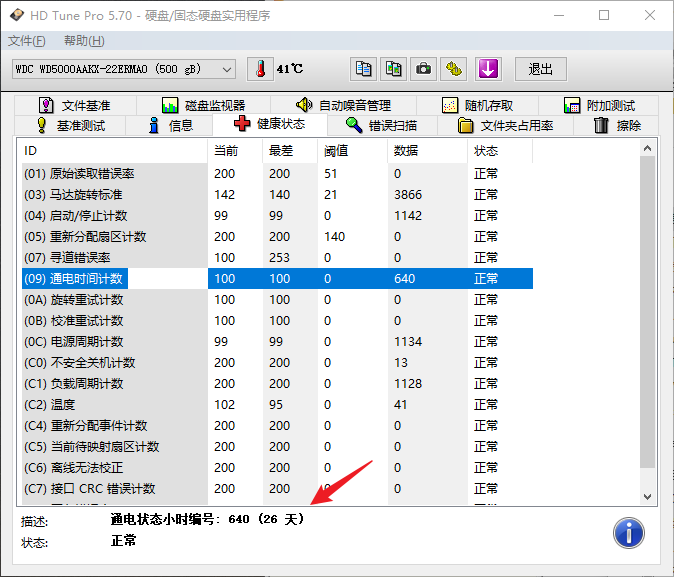The image size is (674, 577).
Task: Select the 健康状态 tab
Action: point(270,124)
